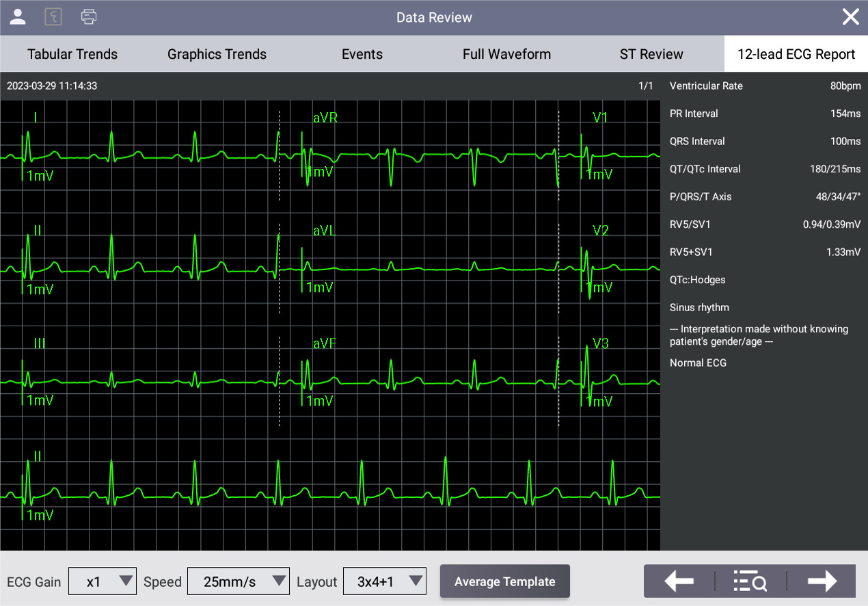Open the report list search icon
This screenshot has height=606, width=868.
coord(750,581)
